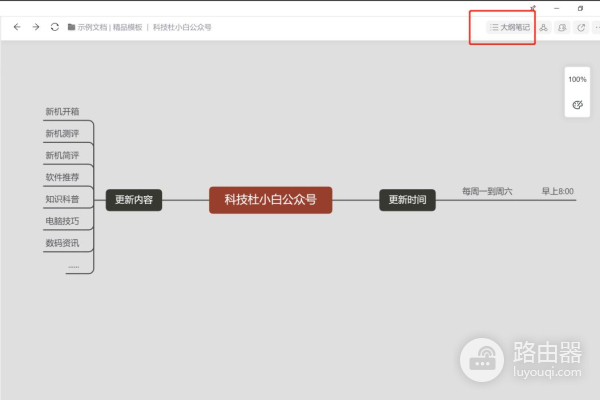Screen dimensions: 600x400
Task: Select the ...... placeholder node
Action: [73, 266]
